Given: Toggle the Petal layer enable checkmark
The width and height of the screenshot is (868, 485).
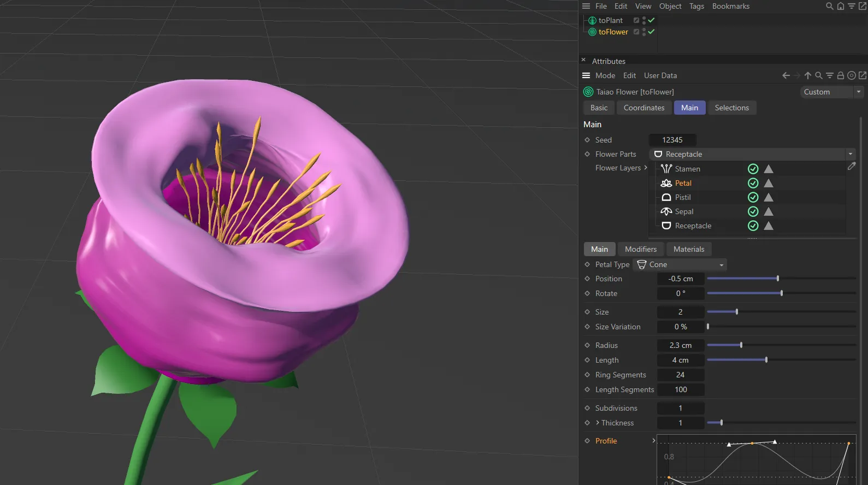Looking at the screenshot, I should (x=753, y=183).
